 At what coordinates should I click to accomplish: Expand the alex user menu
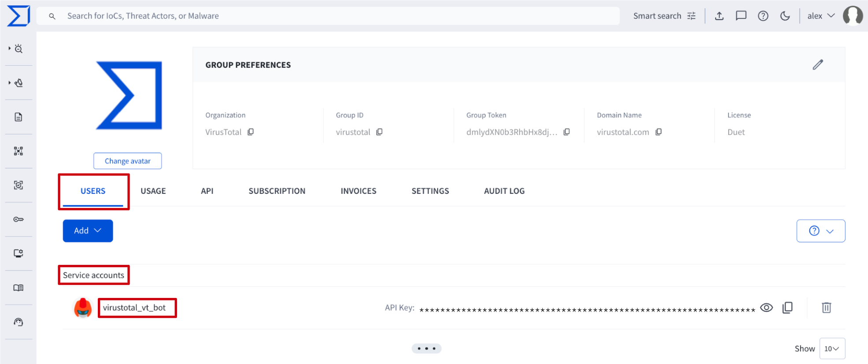tap(821, 16)
